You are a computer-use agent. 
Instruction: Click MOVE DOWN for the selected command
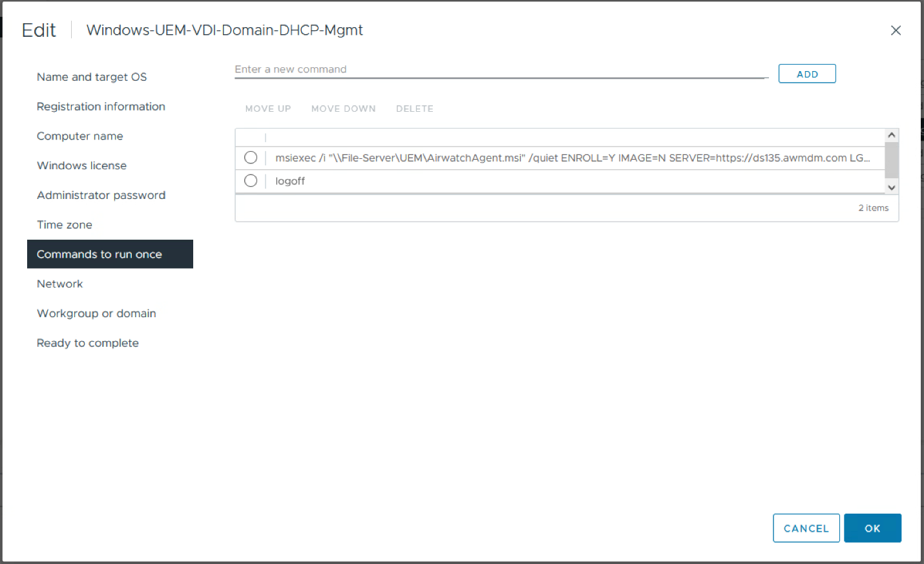tap(343, 109)
